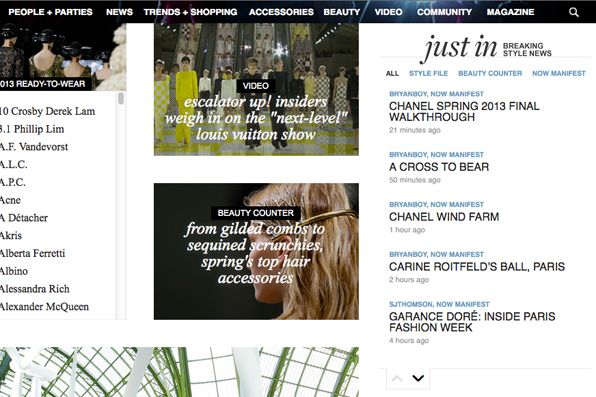This screenshot has height=397, width=596.
Task: Select the ALL tab in Just In
Action: coord(392,73)
